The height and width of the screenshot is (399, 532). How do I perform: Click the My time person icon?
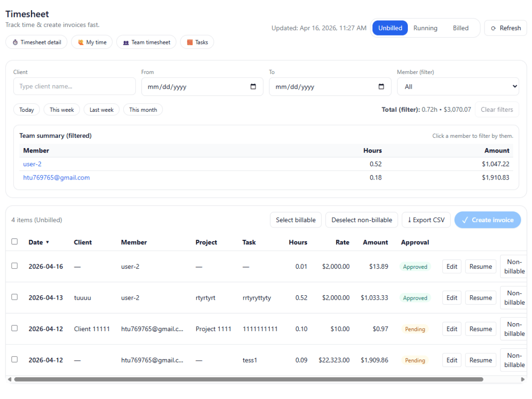[81, 43]
